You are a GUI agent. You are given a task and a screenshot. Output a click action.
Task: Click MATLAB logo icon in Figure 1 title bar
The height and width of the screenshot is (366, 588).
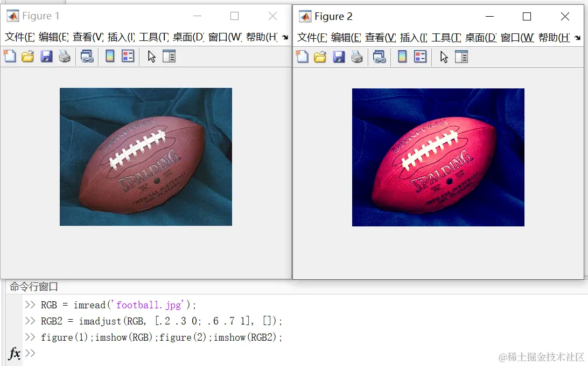13,16
